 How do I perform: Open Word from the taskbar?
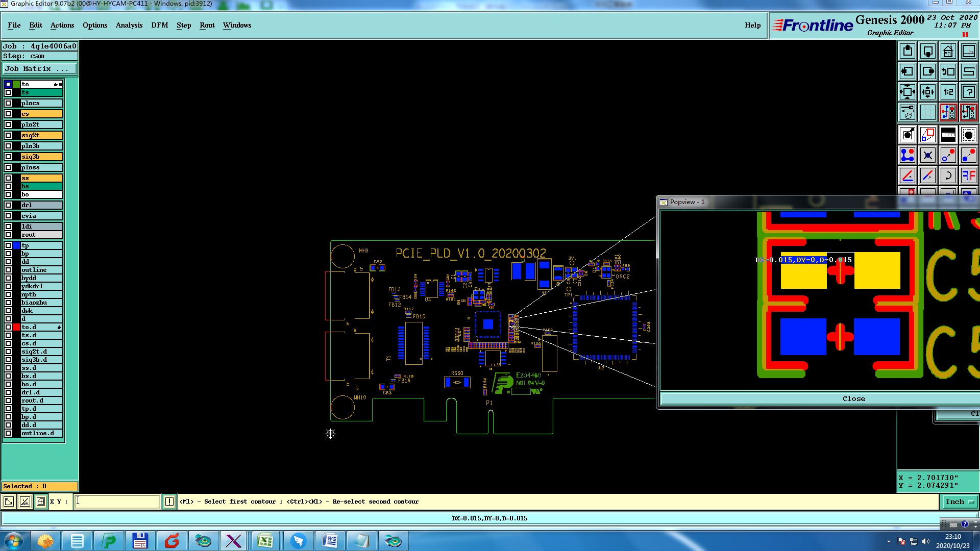tap(330, 541)
